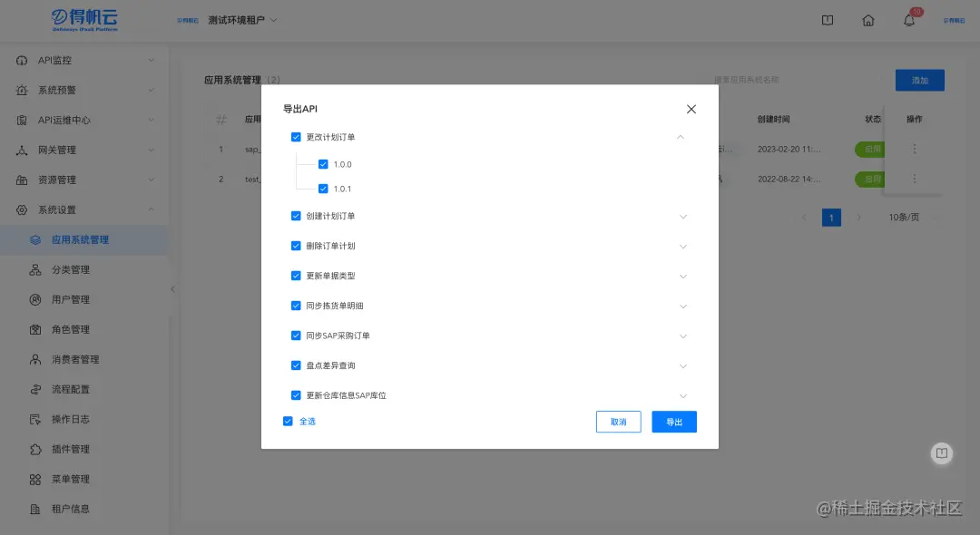Open row 2 actions three-dot menu

pos(915,180)
